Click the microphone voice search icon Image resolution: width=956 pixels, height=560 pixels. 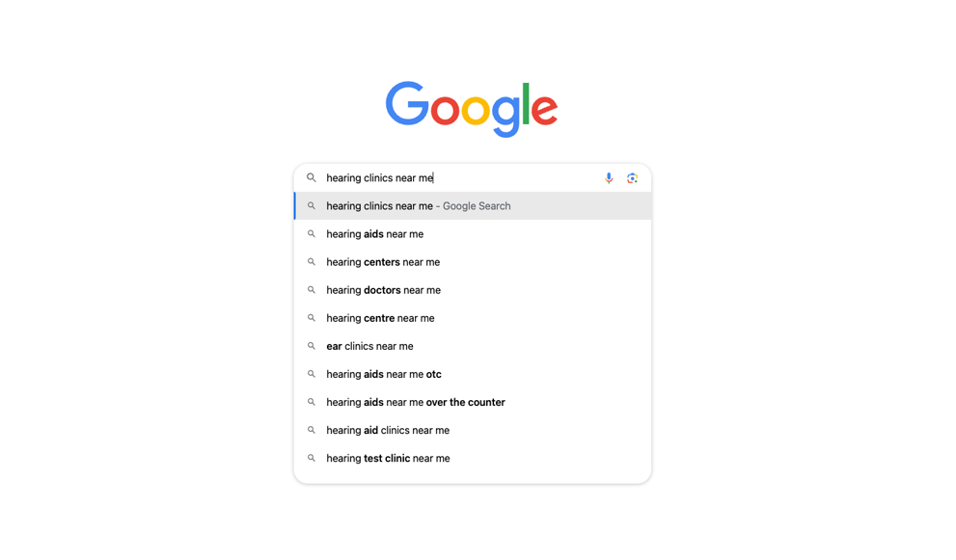click(609, 178)
